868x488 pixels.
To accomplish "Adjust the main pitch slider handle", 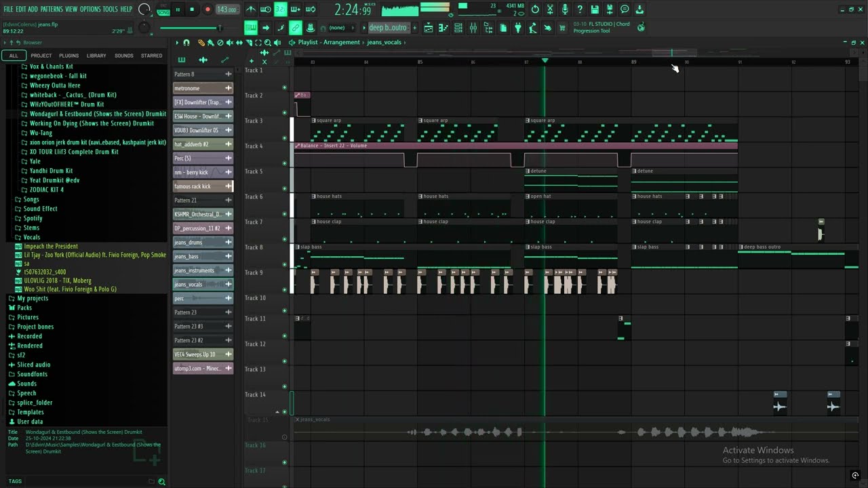I will [219, 28].
